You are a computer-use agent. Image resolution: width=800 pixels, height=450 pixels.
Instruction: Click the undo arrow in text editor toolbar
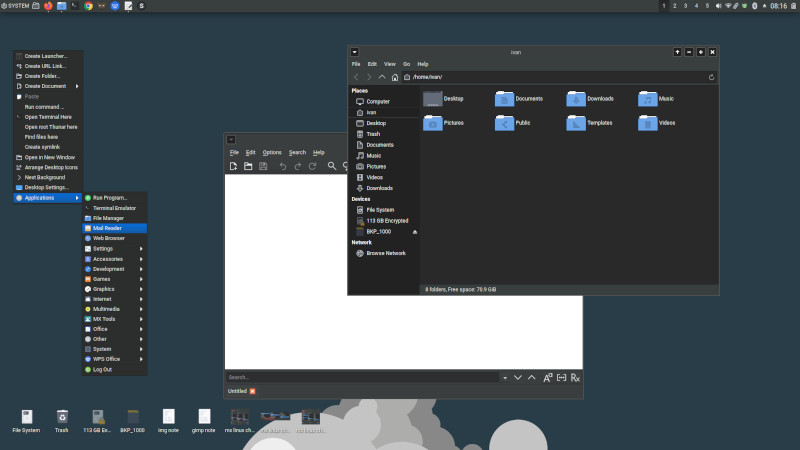pos(283,166)
